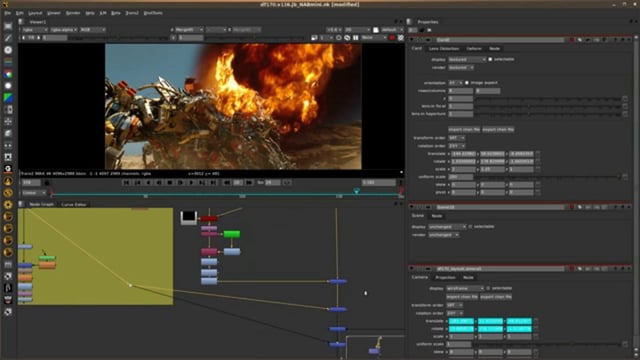Switch to the Lens Distortion tab
Viewport: 640px width, 360px height.
(444, 49)
